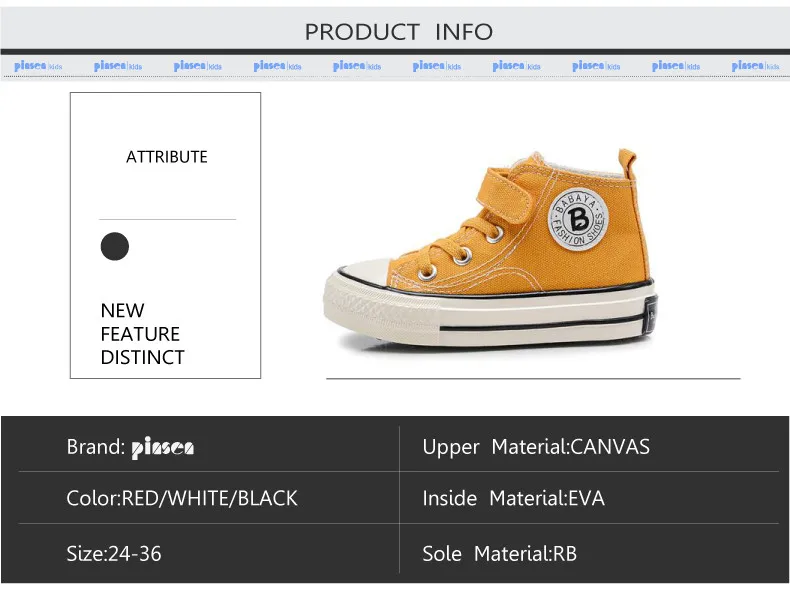Click the middle silver eyelet on shoe
The width and height of the screenshot is (790, 600).
[463, 256]
